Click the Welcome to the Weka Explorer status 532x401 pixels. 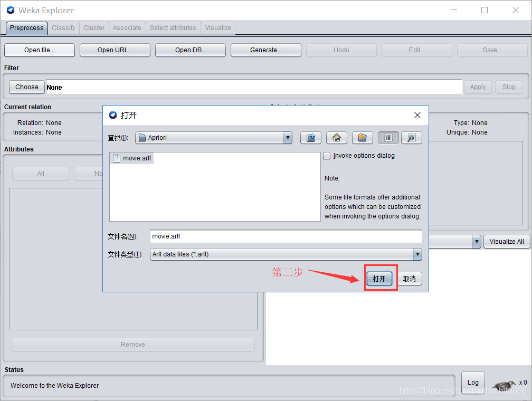(55, 385)
